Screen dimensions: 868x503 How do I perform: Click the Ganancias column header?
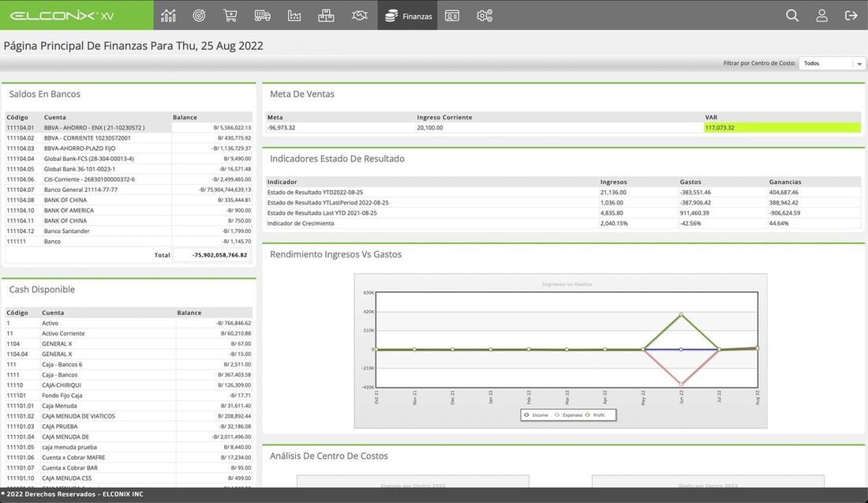pyautogui.click(x=785, y=182)
